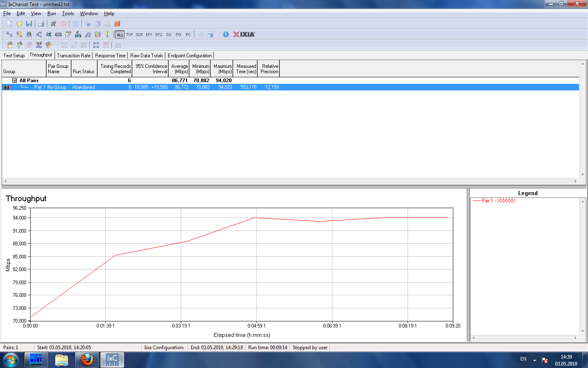
Task: Click the Cut scissors icon
Action: point(88,24)
